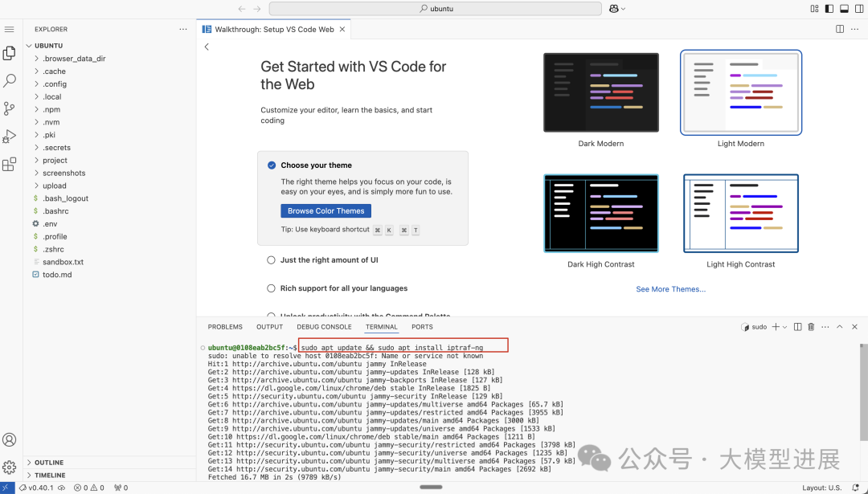
Task: Switch to the PORTS tab
Action: pos(423,327)
